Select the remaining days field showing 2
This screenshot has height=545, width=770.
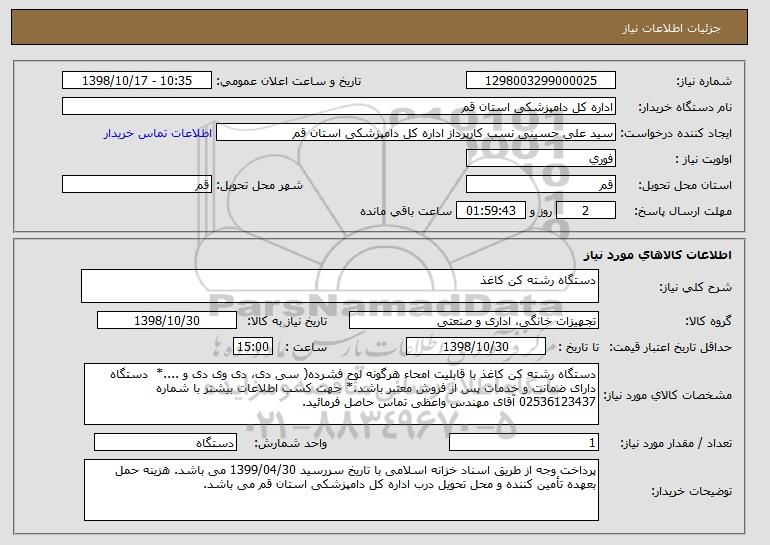click(x=586, y=211)
